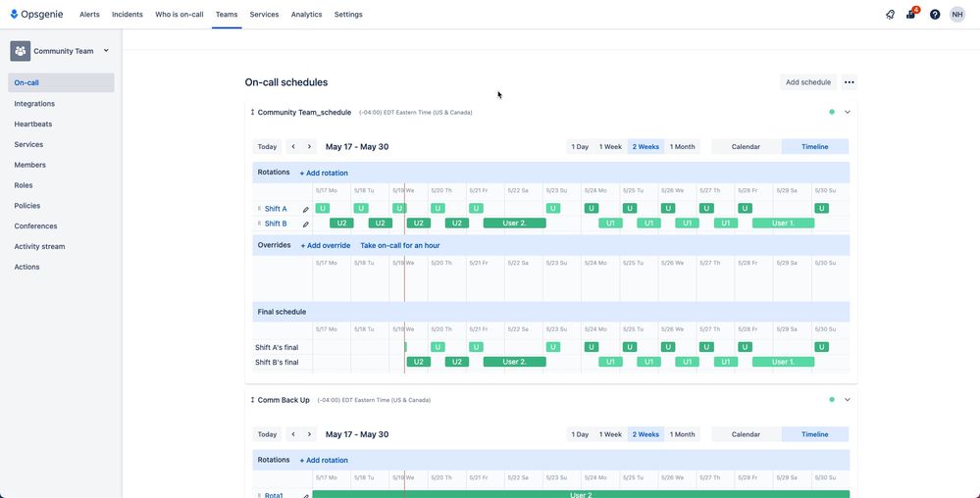
Task: Click Add rotation in Comm Back Up
Action: tap(324, 461)
